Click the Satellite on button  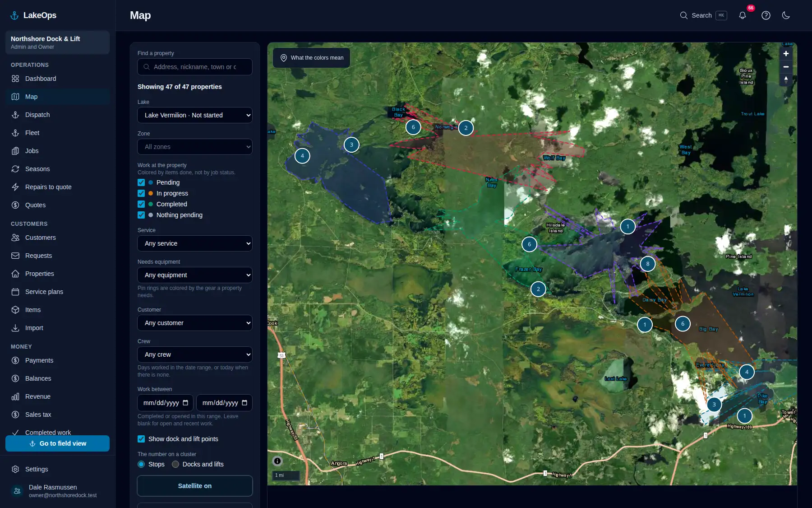[x=195, y=486]
